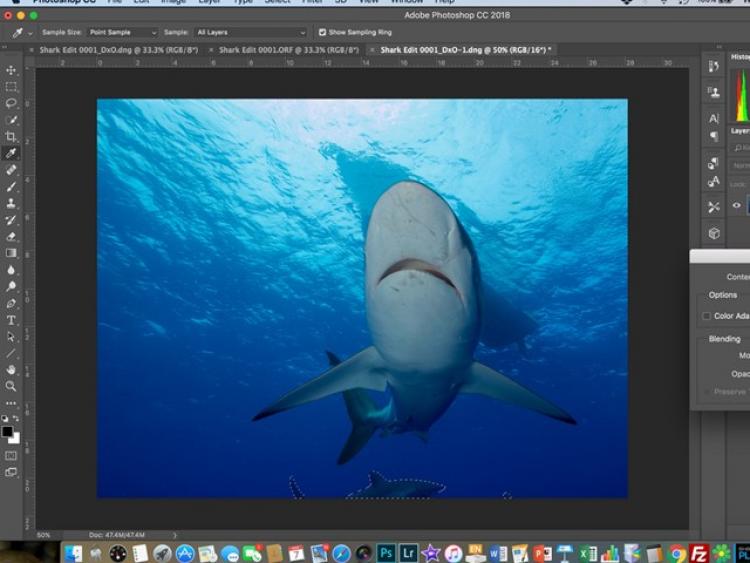Select the Crop tool
The image size is (750, 563).
11,137
